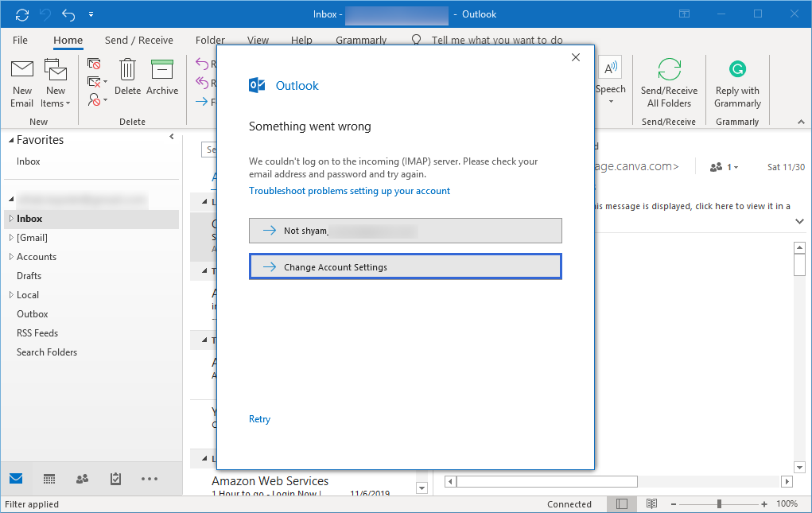Open the Grammarly tab
812x513 pixels.
click(x=361, y=41)
